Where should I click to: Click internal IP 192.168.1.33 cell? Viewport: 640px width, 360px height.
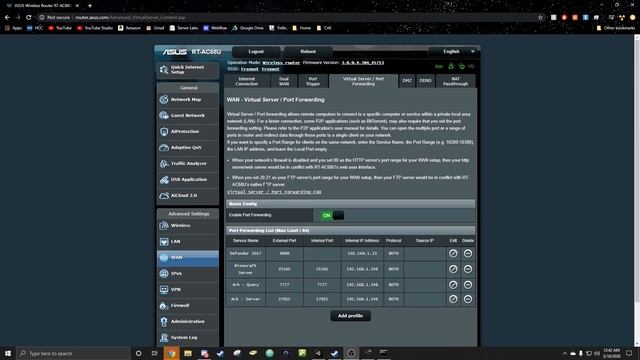pos(362,253)
